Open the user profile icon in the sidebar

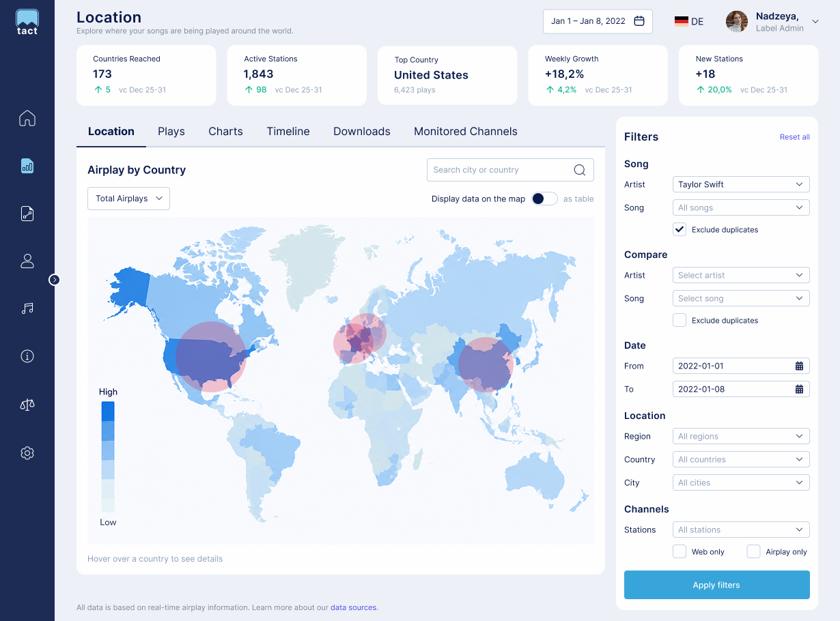(x=27, y=261)
